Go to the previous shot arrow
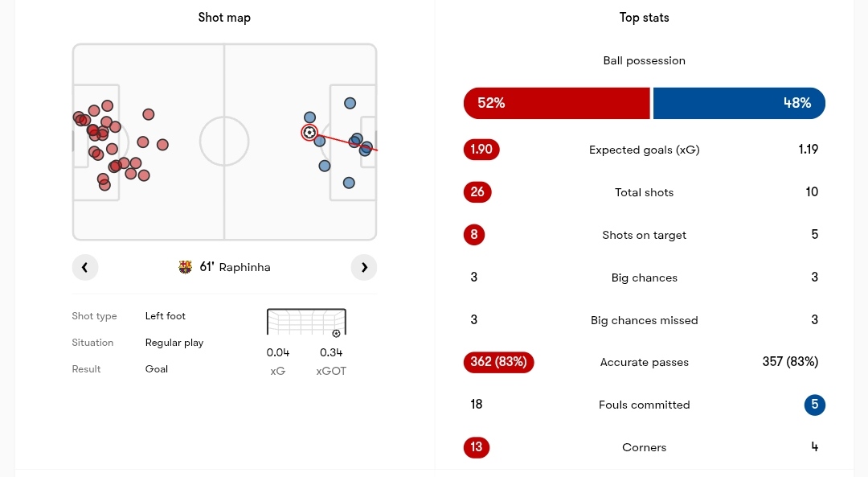This screenshot has width=868, height=477. 85,267
